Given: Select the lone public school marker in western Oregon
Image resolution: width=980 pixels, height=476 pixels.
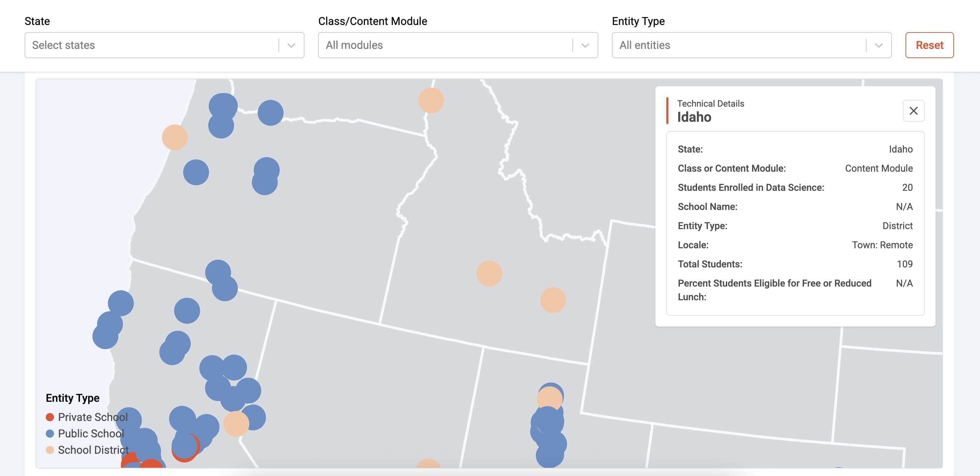Looking at the screenshot, I should 196,172.
